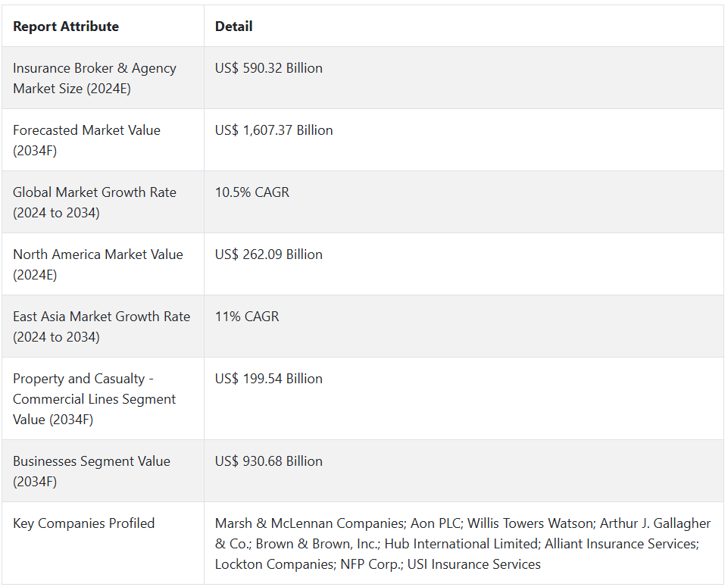Click the Detail column header

tap(234, 27)
